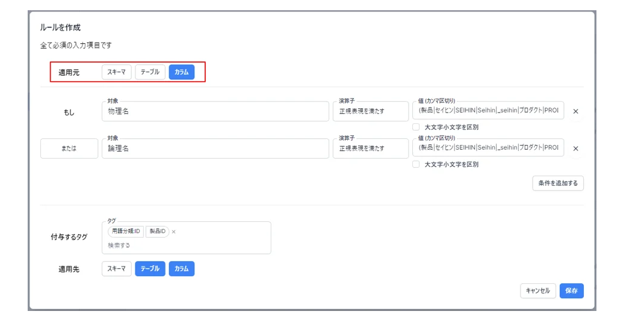This screenshot has width=644, height=323.
Task: Open the 対象 dropdown showing 物理名
Action: click(x=215, y=111)
